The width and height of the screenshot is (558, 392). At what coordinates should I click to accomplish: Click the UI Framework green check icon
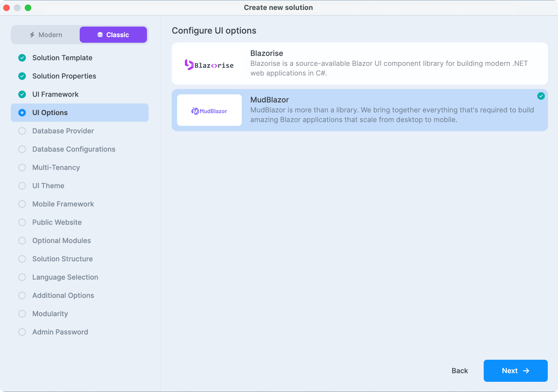[x=22, y=94]
